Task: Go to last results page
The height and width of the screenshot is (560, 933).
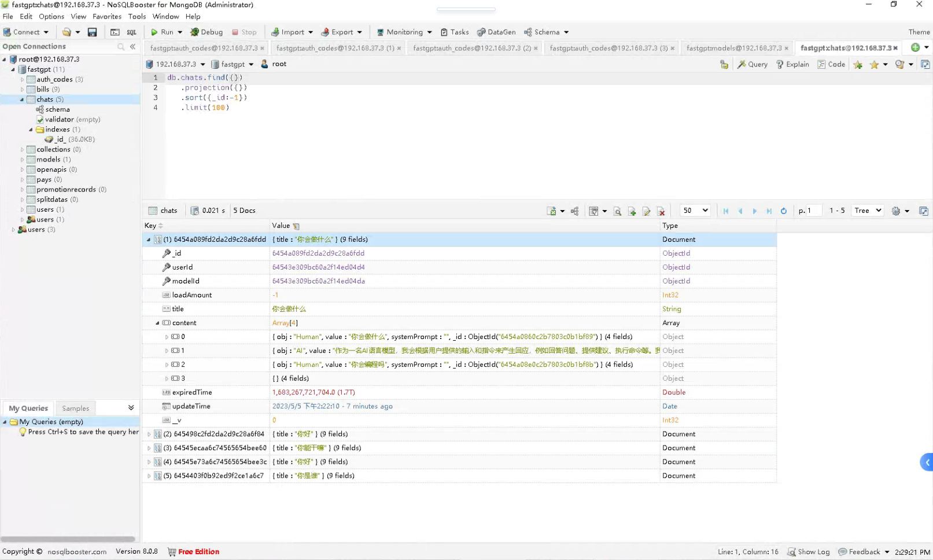Action: [769, 211]
